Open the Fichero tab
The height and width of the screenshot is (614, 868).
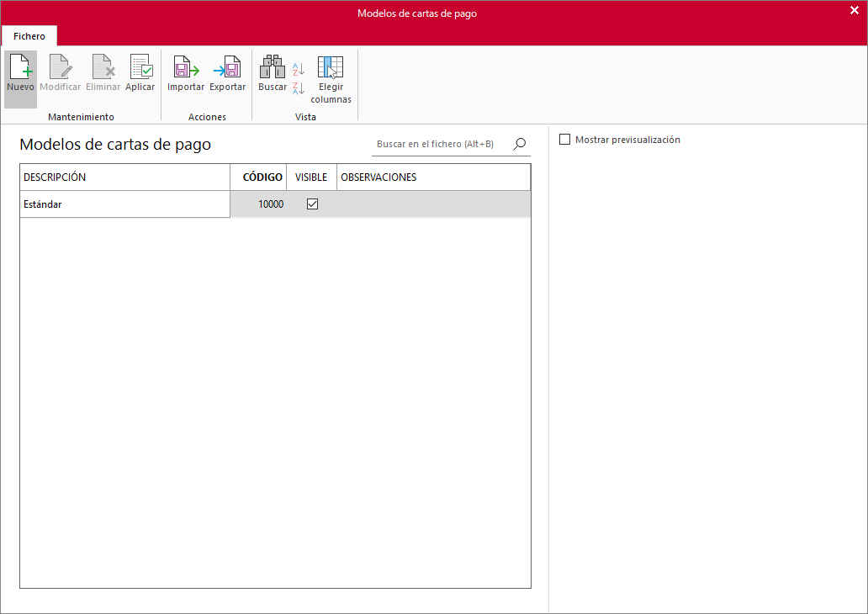(29, 36)
